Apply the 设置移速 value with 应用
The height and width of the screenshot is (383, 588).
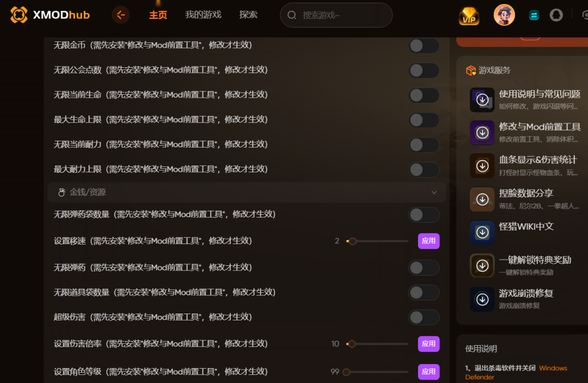pyautogui.click(x=428, y=241)
